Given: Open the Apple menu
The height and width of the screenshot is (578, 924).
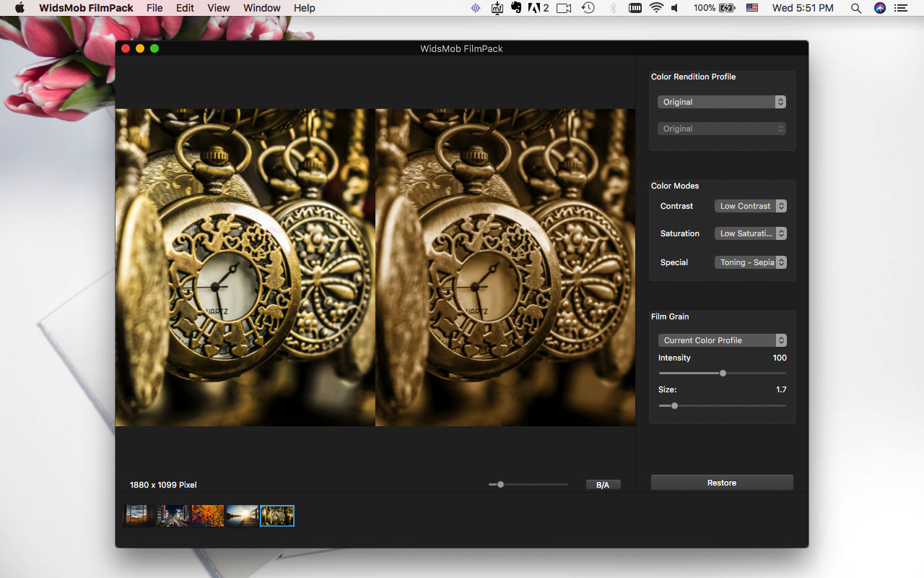Looking at the screenshot, I should (19, 8).
